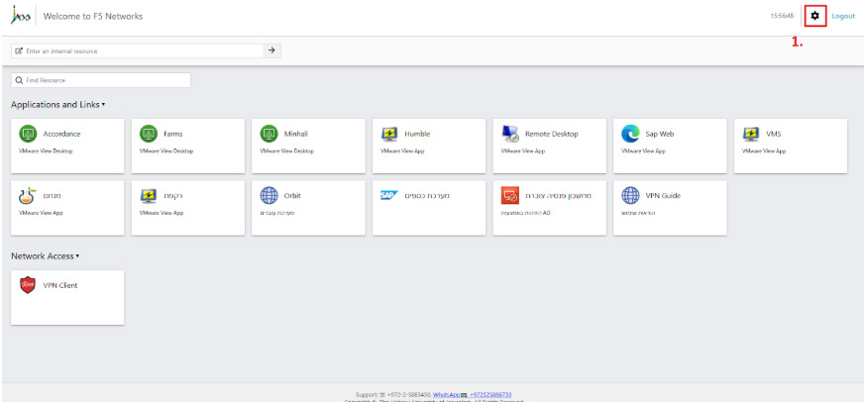Open the VPN Guide globe icon
868x402 pixels.
click(630, 195)
